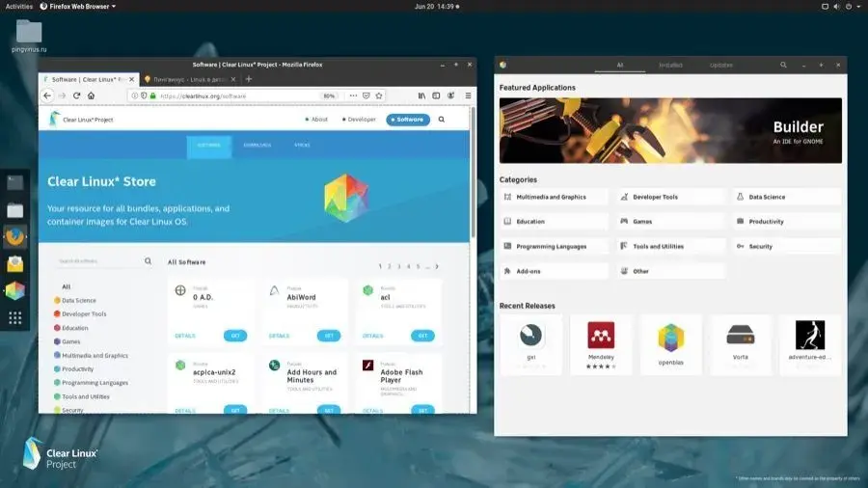Open the openblas app tile
Screen dimensions: 868x488
670,344
